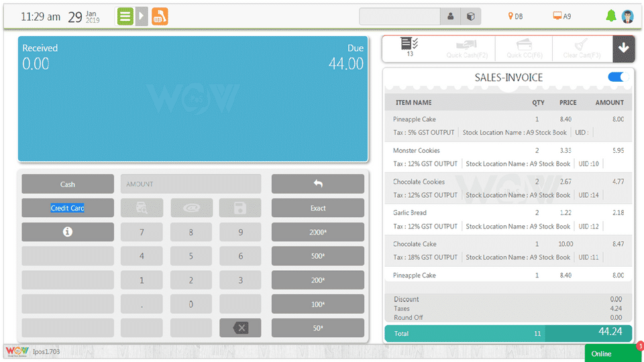Tap the decimal point key
644x362 pixels.
coord(142,304)
